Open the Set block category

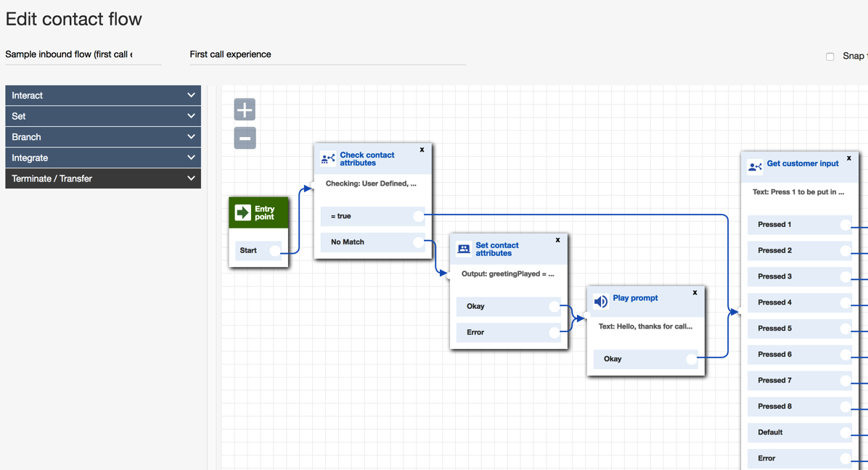coord(103,116)
